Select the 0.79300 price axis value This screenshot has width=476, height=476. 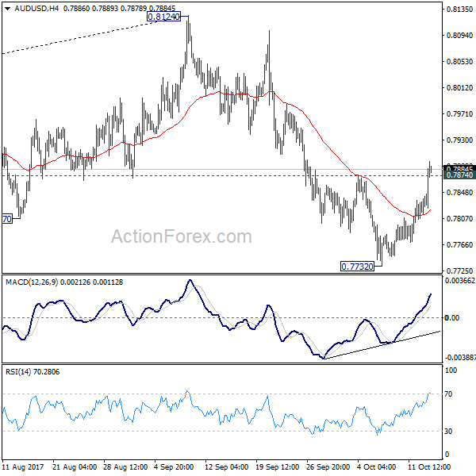[x=459, y=140]
